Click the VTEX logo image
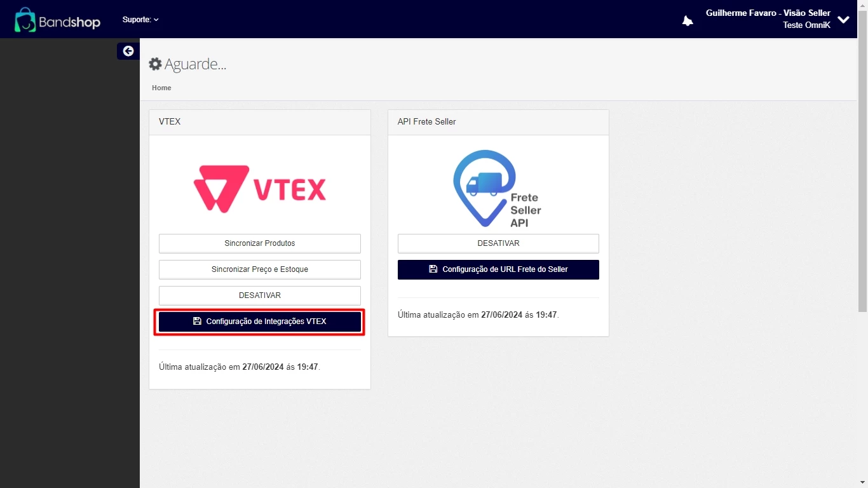 (259, 189)
